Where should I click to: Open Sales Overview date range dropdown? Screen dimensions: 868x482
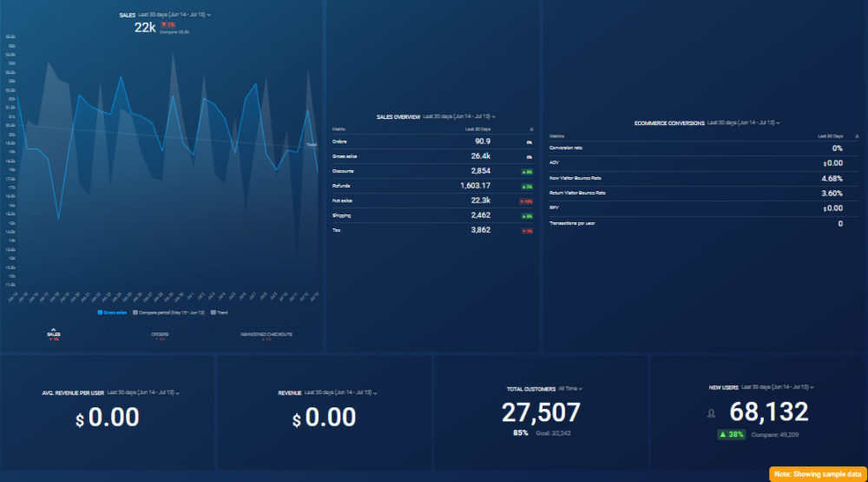click(x=460, y=116)
